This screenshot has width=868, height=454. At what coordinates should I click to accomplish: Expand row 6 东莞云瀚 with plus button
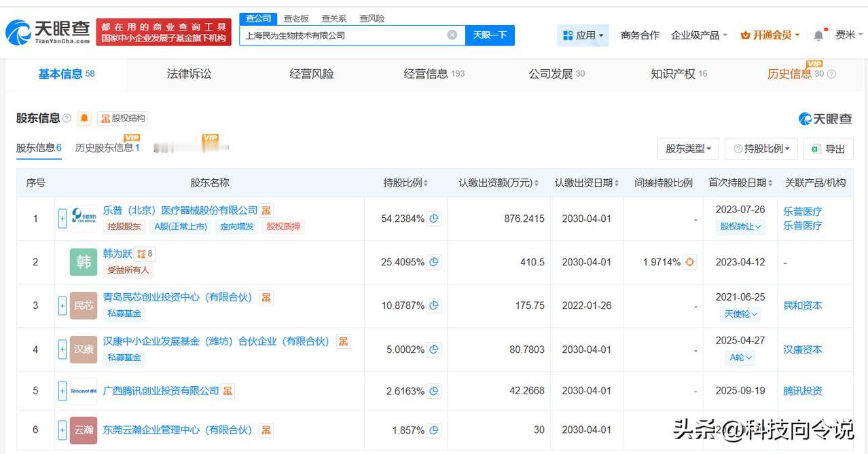pos(62,430)
